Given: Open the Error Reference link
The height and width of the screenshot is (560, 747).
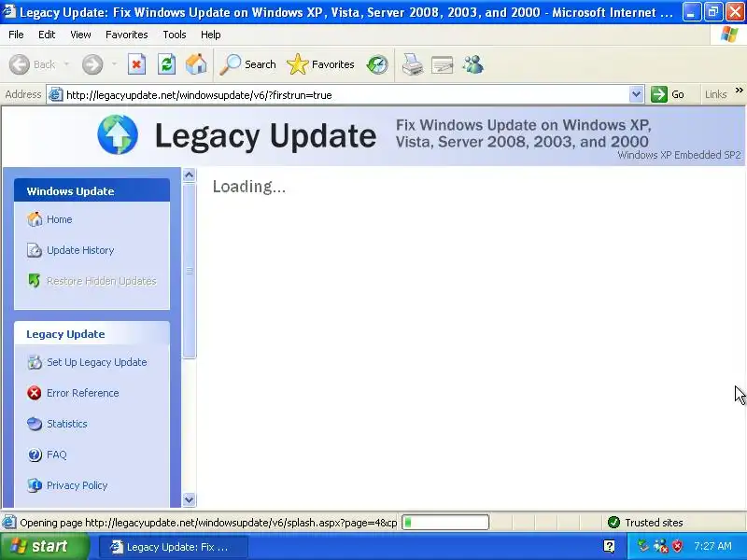Looking at the screenshot, I should coord(83,393).
